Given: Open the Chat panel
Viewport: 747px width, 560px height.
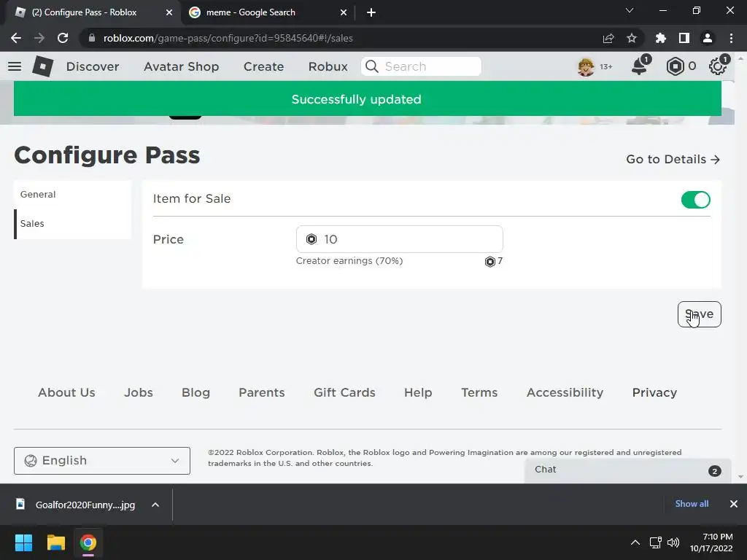Looking at the screenshot, I should pos(628,470).
